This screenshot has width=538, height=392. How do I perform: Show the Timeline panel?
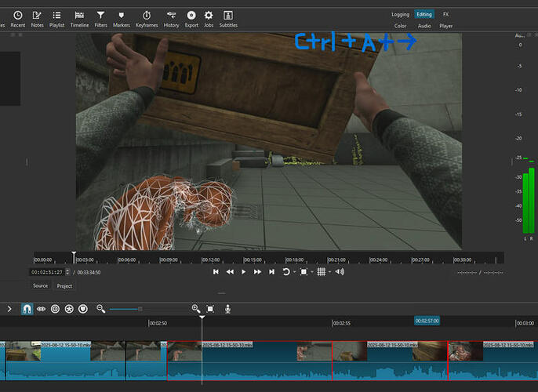(79, 19)
